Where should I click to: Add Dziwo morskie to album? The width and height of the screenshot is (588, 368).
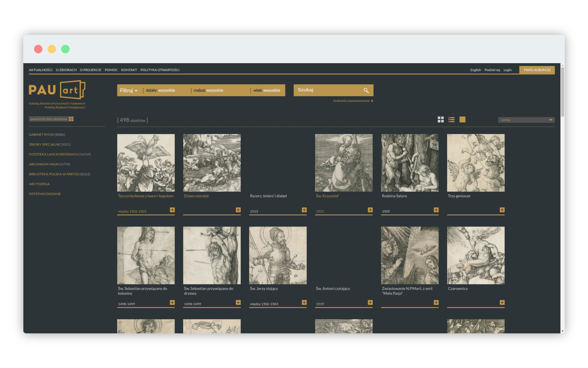[238, 210]
